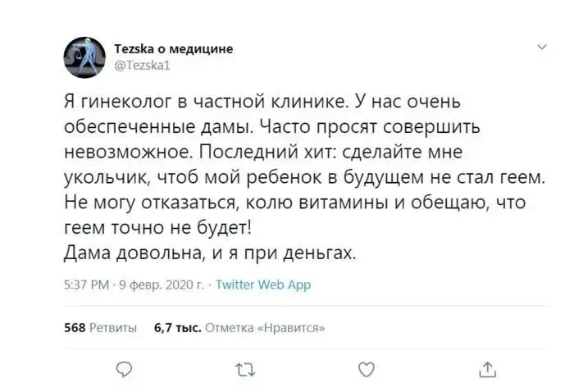Expand the tweet options chevron menu

pos(542,48)
